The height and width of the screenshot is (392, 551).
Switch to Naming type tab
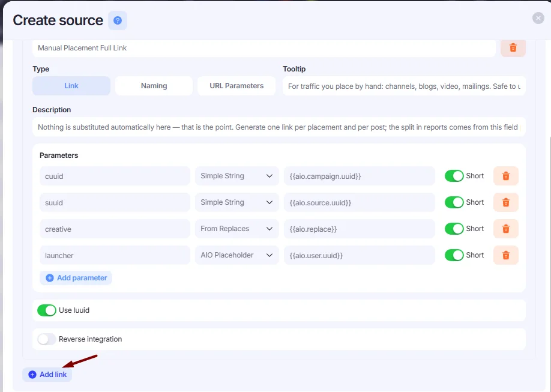click(154, 86)
